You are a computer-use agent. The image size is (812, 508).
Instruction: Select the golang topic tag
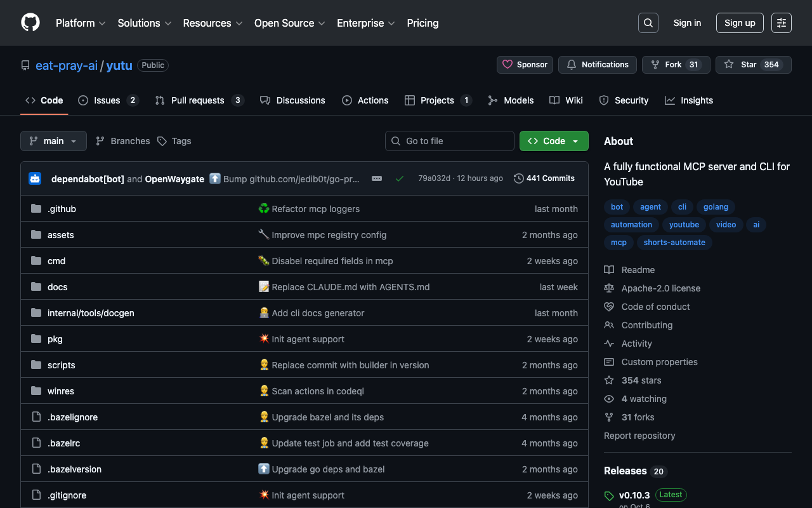716,207
